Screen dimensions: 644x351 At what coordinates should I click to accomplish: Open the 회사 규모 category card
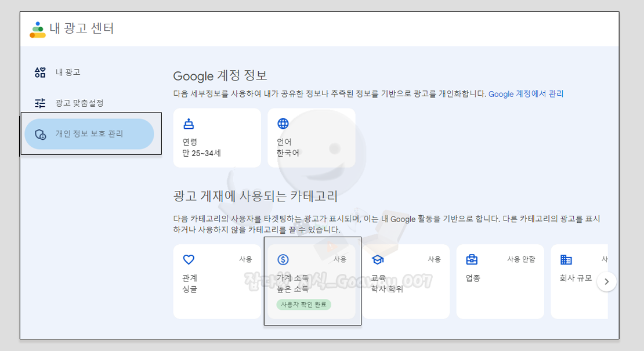point(579,281)
